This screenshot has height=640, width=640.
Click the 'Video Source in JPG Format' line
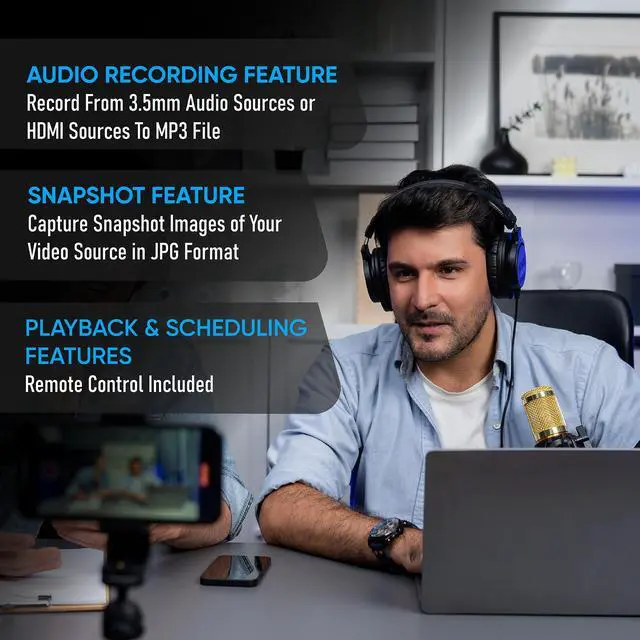coord(132,251)
